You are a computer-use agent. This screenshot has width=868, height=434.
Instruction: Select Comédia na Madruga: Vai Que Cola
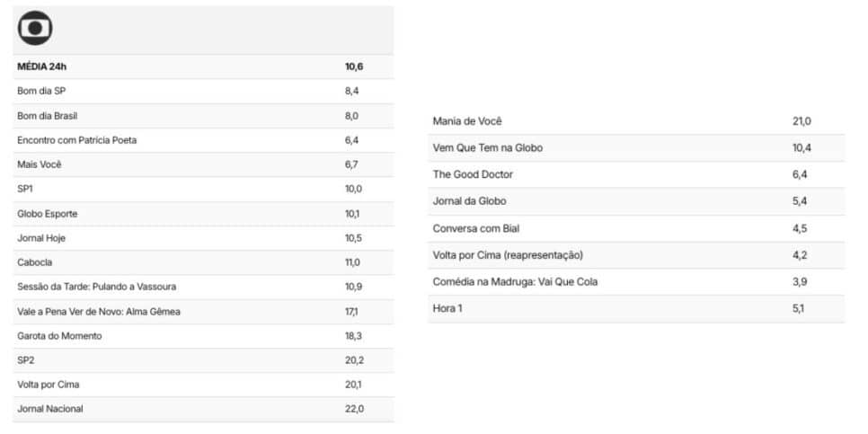516,282
